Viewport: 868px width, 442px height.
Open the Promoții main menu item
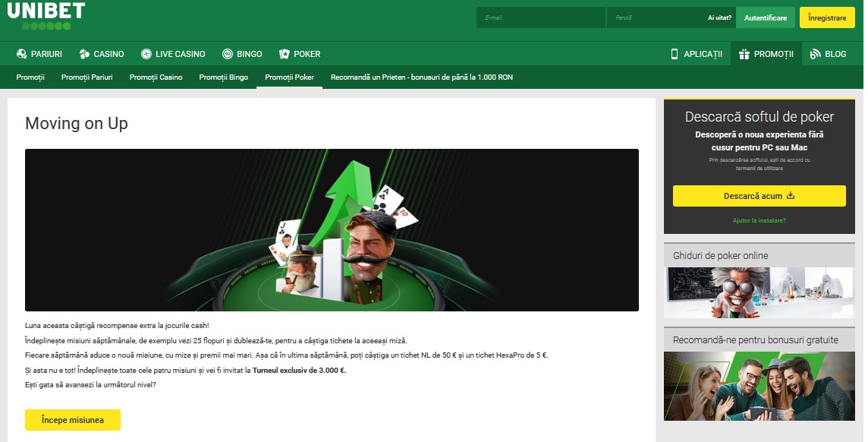tap(766, 54)
